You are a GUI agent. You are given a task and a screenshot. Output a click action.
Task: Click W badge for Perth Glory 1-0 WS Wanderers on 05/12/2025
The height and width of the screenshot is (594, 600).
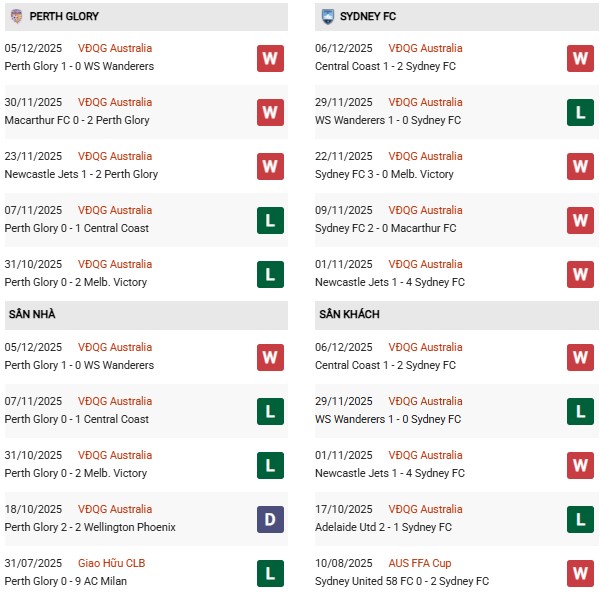coord(270,58)
